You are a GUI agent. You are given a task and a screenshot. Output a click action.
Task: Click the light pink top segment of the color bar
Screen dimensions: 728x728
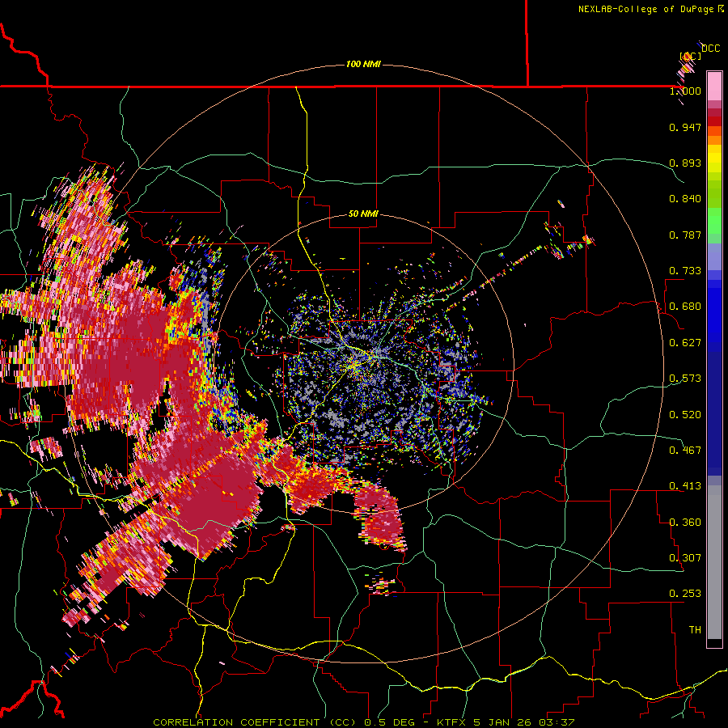click(714, 86)
